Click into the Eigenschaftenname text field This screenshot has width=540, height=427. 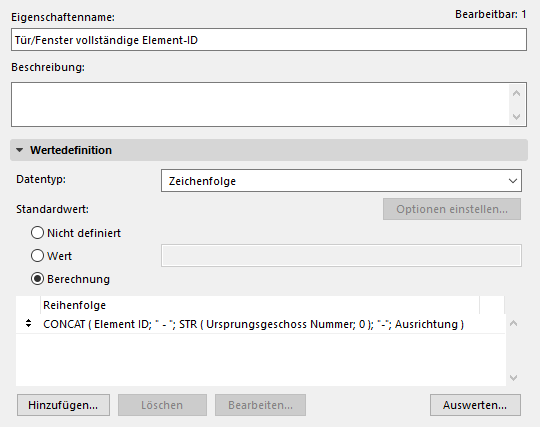point(269,40)
